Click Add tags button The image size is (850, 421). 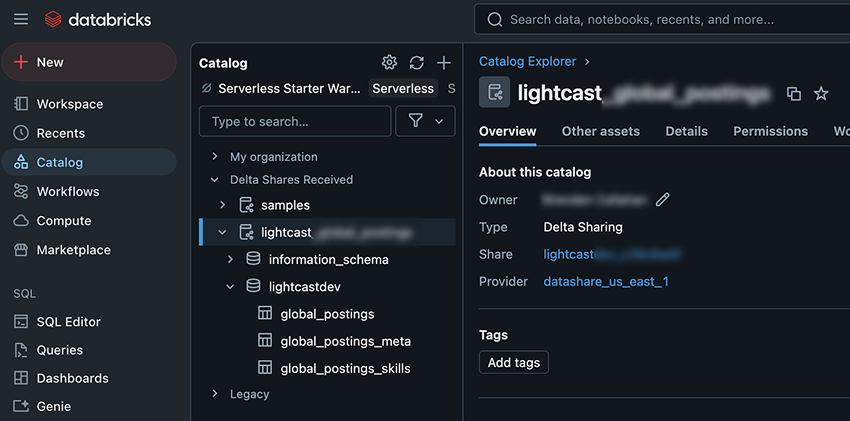(x=514, y=362)
